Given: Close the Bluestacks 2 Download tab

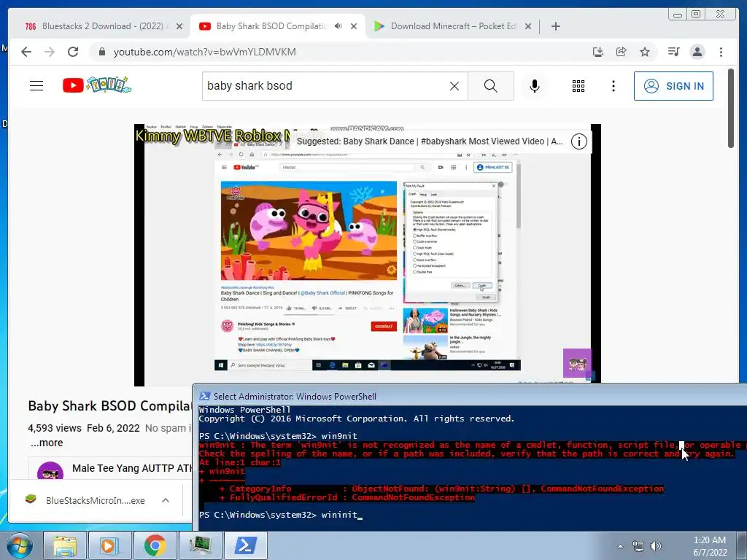Looking at the screenshot, I should tap(179, 26).
